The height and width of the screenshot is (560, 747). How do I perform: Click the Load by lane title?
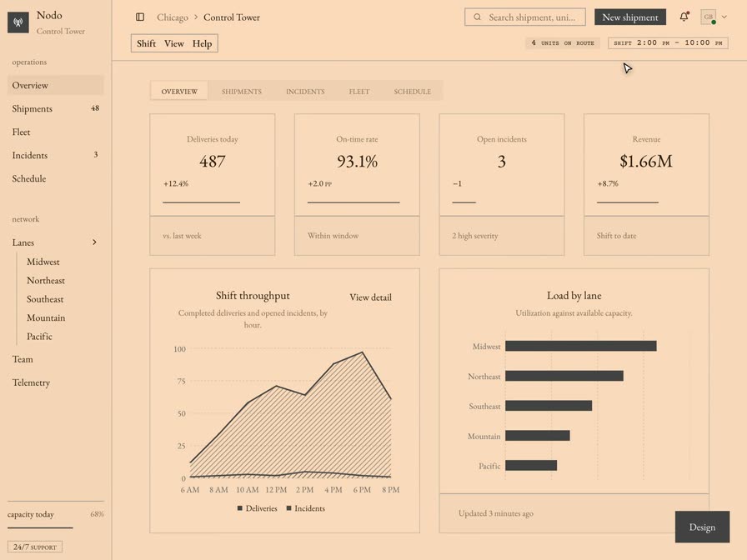[x=574, y=296]
